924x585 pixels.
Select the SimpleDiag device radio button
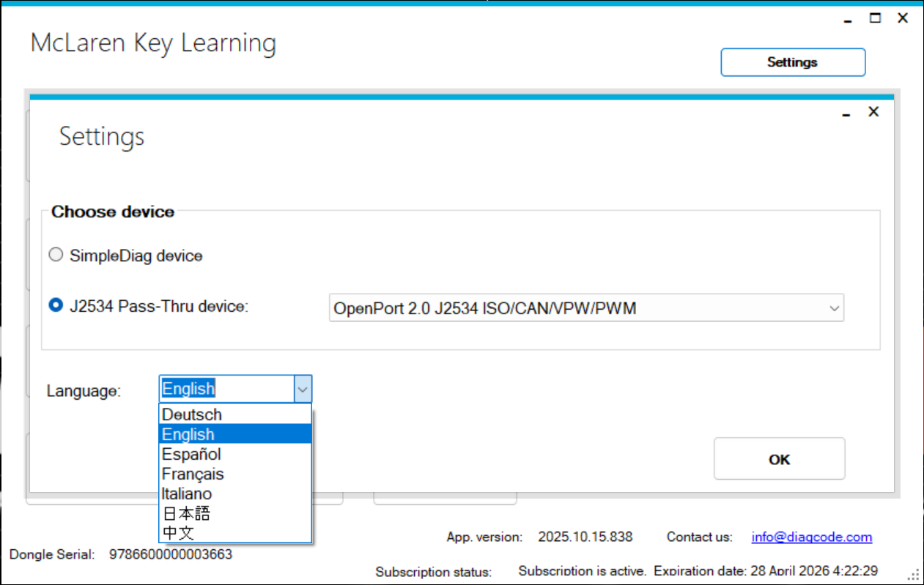pyautogui.click(x=56, y=256)
